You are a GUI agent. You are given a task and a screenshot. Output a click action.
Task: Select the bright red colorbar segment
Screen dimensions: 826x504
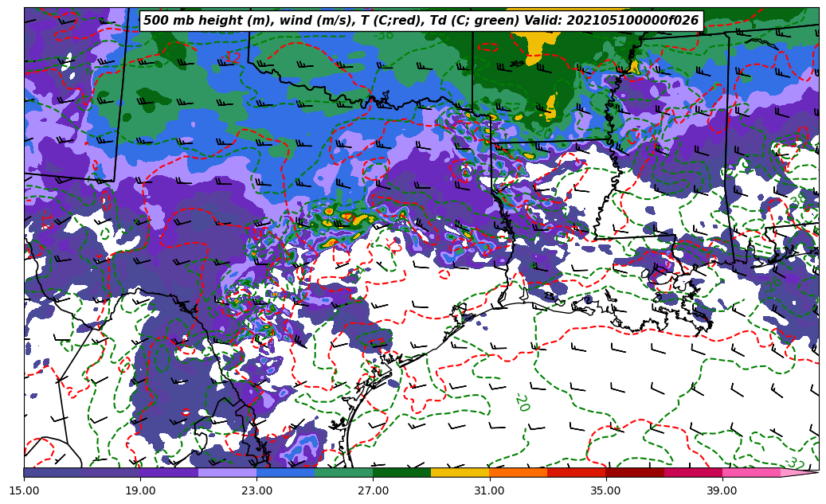pos(576,472)
